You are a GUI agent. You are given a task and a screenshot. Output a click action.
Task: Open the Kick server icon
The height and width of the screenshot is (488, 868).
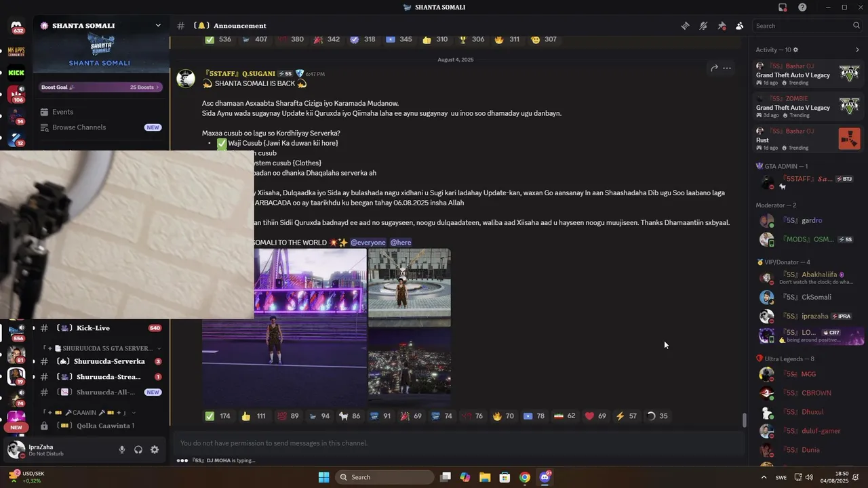(x=16, y=73)
